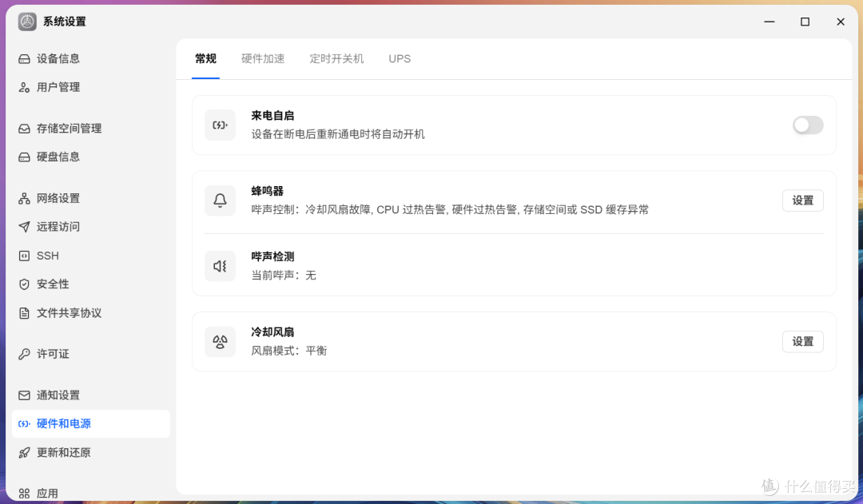Screen dimensions: 863x504
Task: Click the 安全性 shield icon
Action: [24, 284]
